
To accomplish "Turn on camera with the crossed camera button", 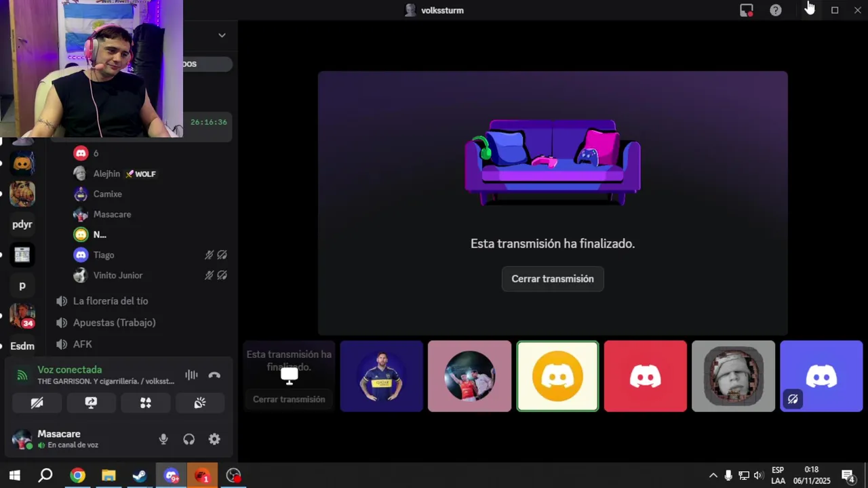I will (x=37, y=403).
